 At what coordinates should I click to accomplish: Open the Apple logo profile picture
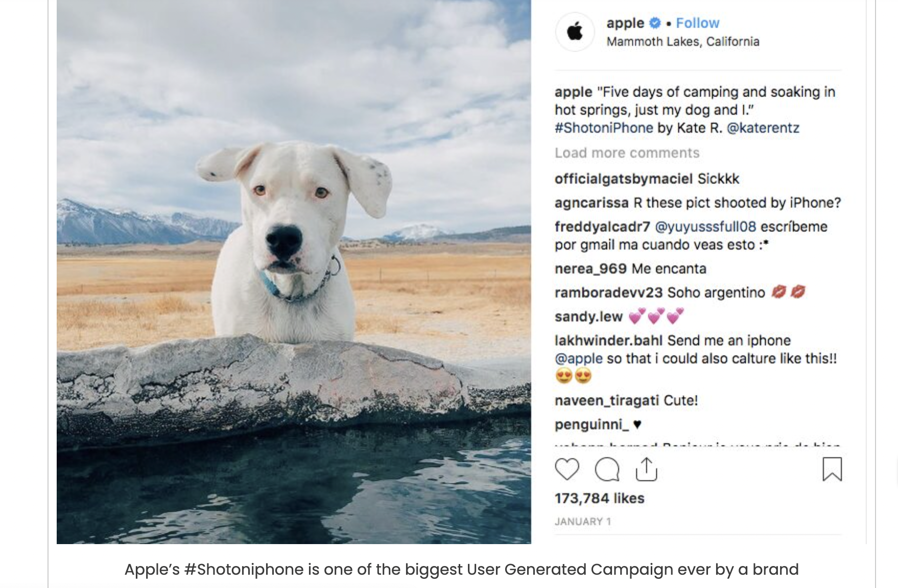(x=575, y=32)
